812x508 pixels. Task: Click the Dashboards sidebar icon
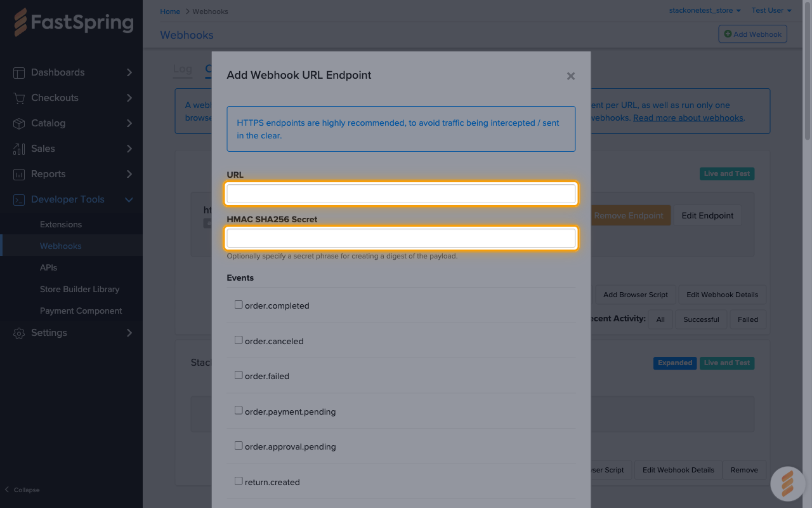(x=19, y=72)
